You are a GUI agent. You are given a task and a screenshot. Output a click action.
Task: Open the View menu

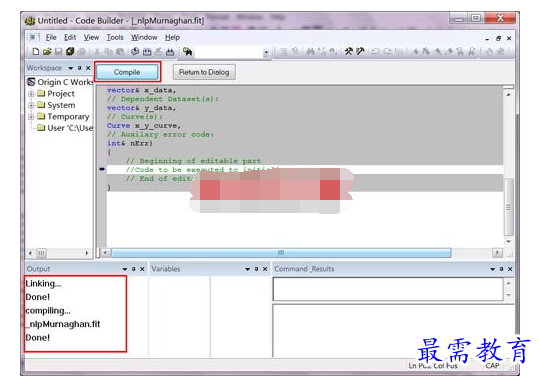[91, 37]
